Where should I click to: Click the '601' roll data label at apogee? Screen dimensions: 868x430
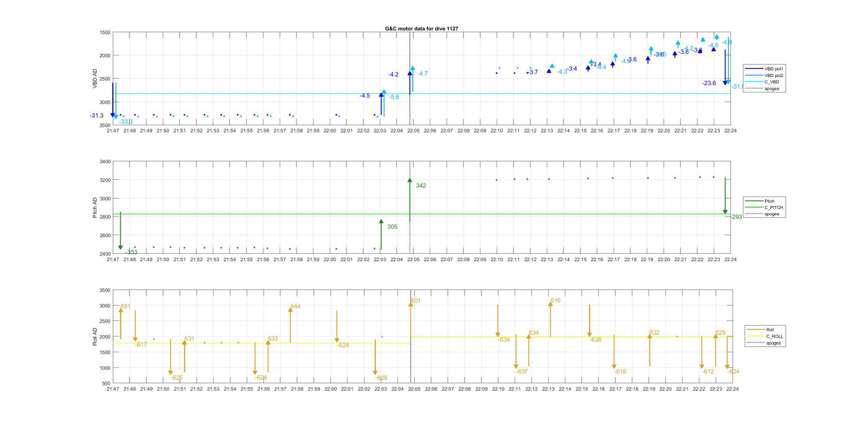[415, 301]
